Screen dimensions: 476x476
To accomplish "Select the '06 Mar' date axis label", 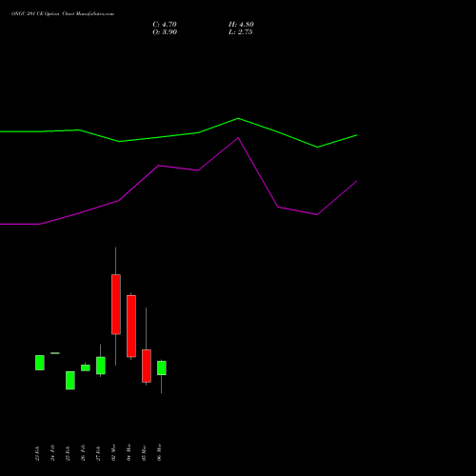I will coord(159,452).
